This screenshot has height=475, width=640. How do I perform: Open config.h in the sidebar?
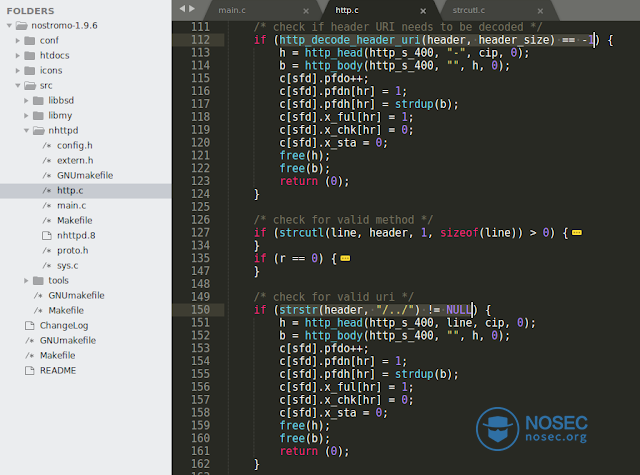click(x=75, y=146)
